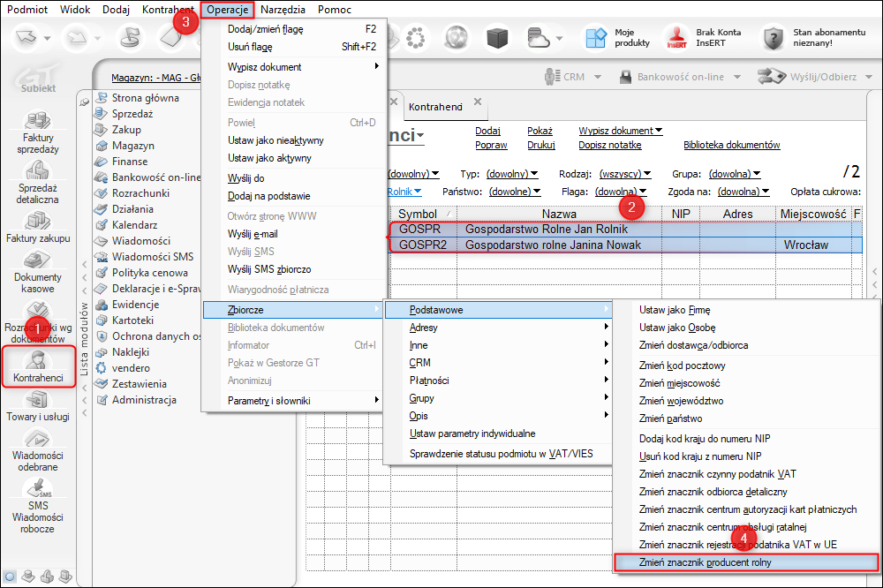
Task: Select Zbiorcze menu entry
Action: (x=293, y=310)
